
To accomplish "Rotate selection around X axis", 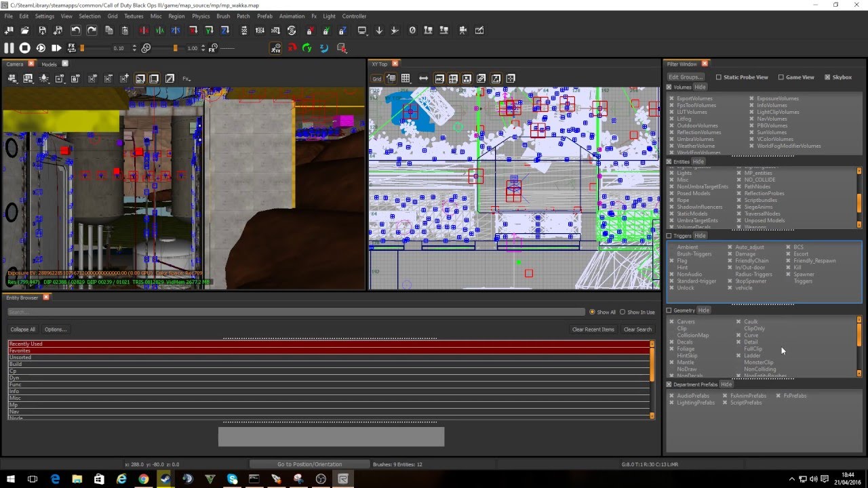I will tap(193, 30).
